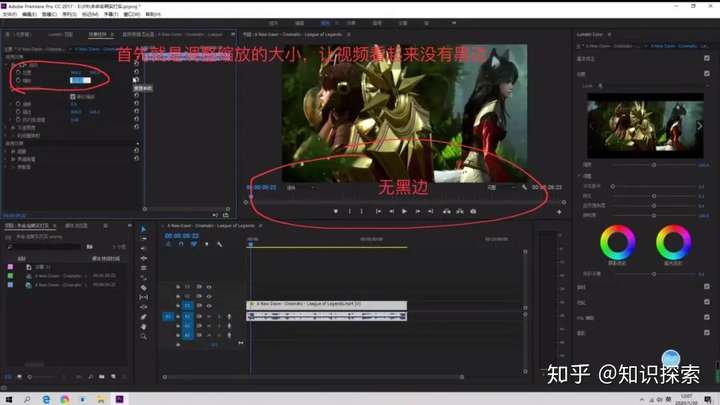Go to Out point in Program monitor
This screenshot has width=720, height=405.
431,211
